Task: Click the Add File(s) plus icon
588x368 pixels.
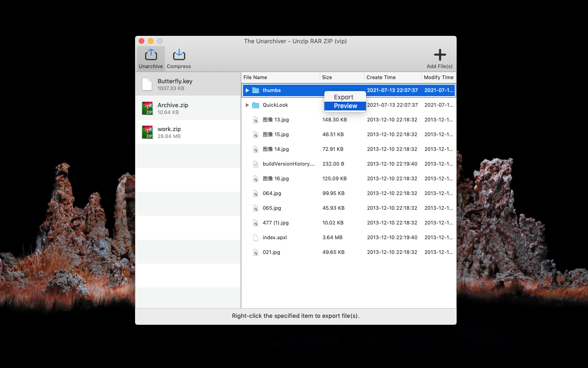Action: tap(440, 56)
